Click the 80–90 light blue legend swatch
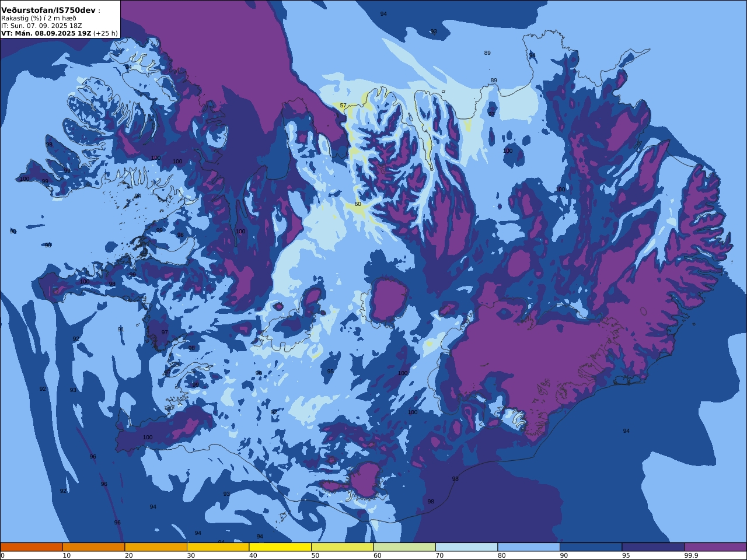This screenshot has width=747, height=560. click(529, 547)
